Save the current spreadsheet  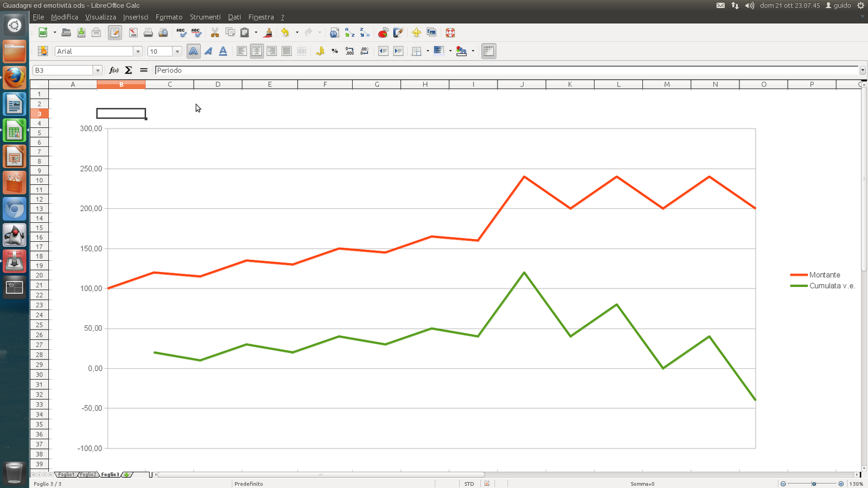pos(81,33)
